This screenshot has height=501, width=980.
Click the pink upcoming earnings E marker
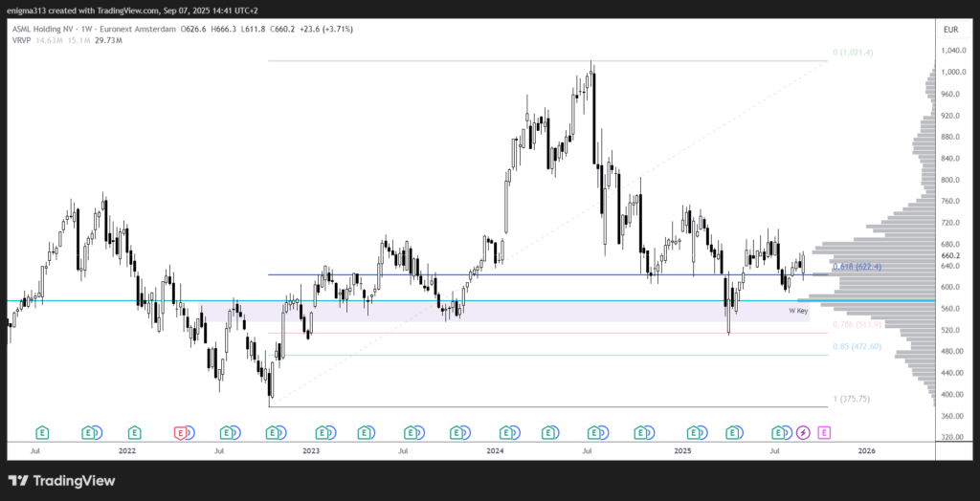(x=824, y=433)
